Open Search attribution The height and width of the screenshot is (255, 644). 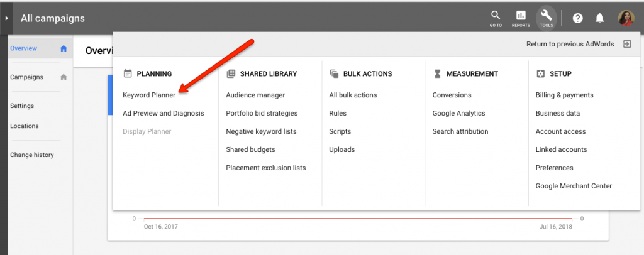click(460, 132)
